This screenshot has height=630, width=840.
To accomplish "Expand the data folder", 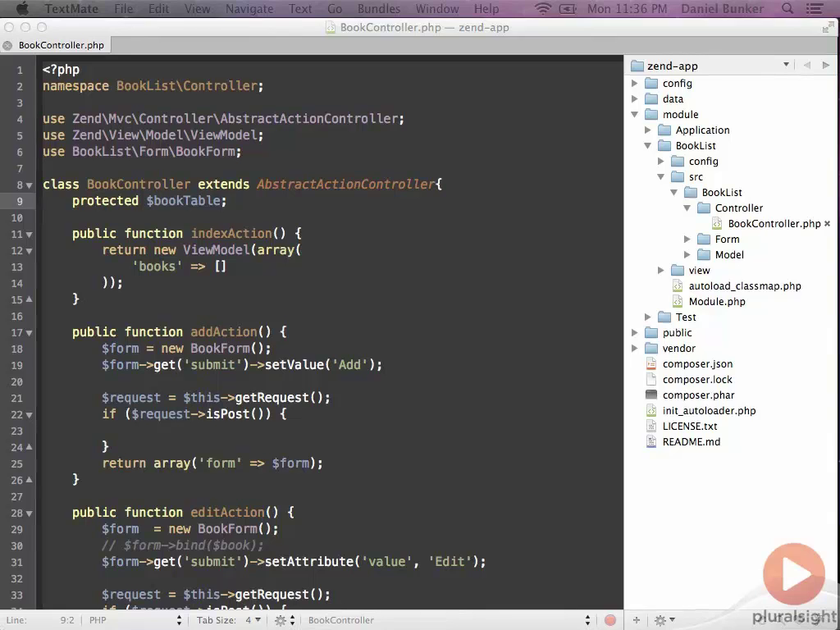I will click(634, 98).
